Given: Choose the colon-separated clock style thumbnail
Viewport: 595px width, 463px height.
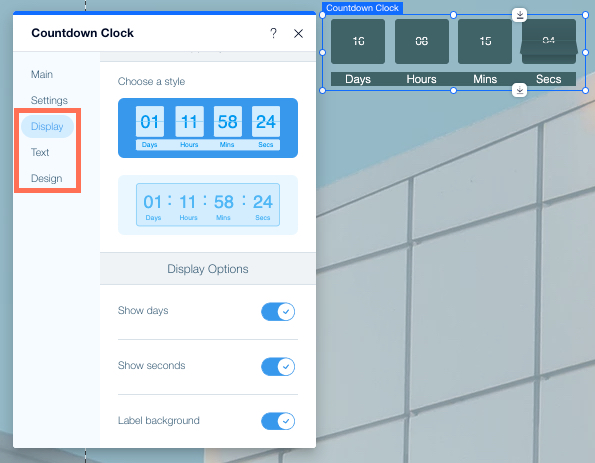Looking at the screenshot, I should 208,205.
